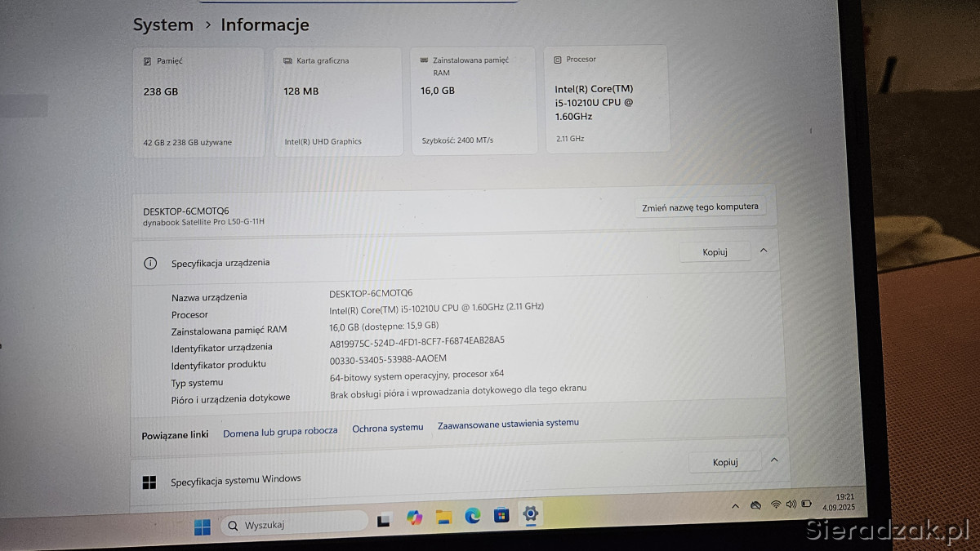This screenshot has height=551, width=980.
Task: Show hidden system tray icons
Action: (735, 506)
